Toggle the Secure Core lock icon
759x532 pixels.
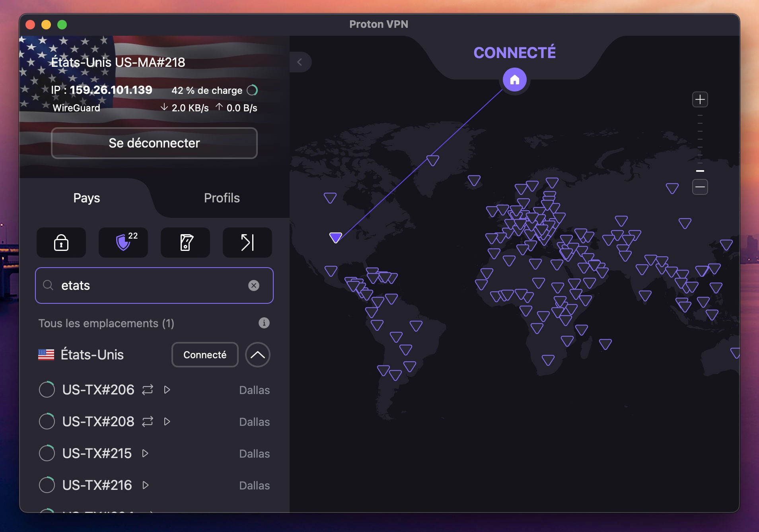click(61, 242)
